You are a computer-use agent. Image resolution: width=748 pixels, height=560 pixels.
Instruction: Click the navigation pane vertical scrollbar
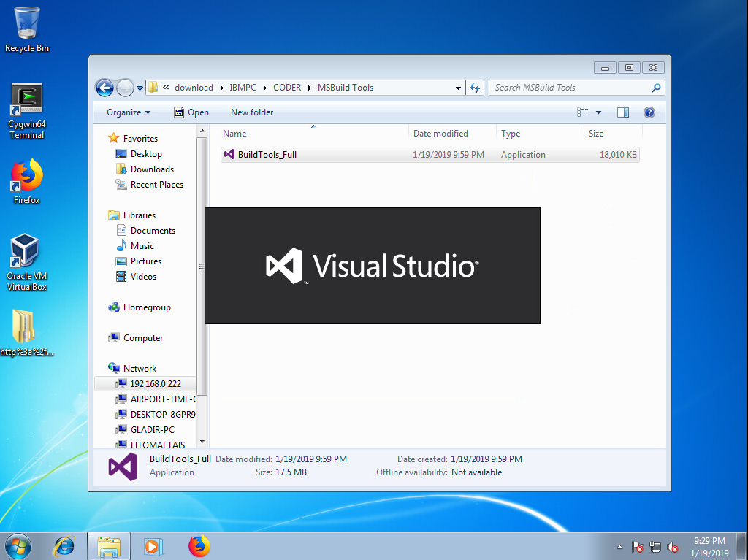tap(202, 266)
